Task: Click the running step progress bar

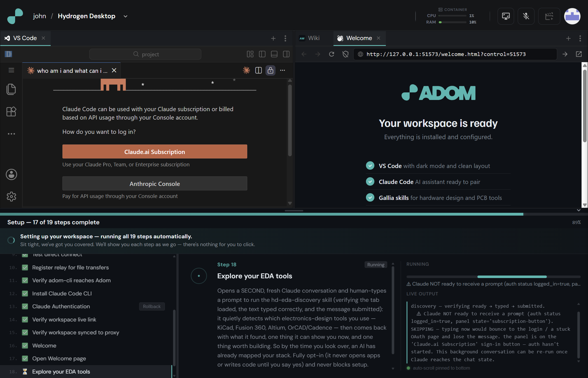Action: click(x=493, y=277)
